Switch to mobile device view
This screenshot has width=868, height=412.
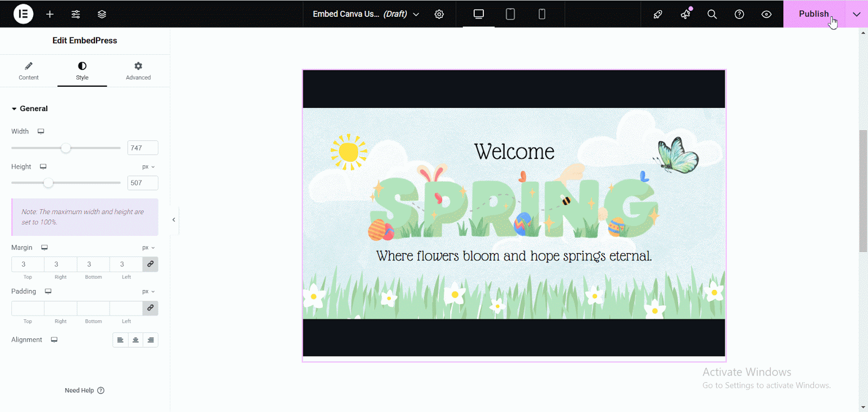coord(542,14)
